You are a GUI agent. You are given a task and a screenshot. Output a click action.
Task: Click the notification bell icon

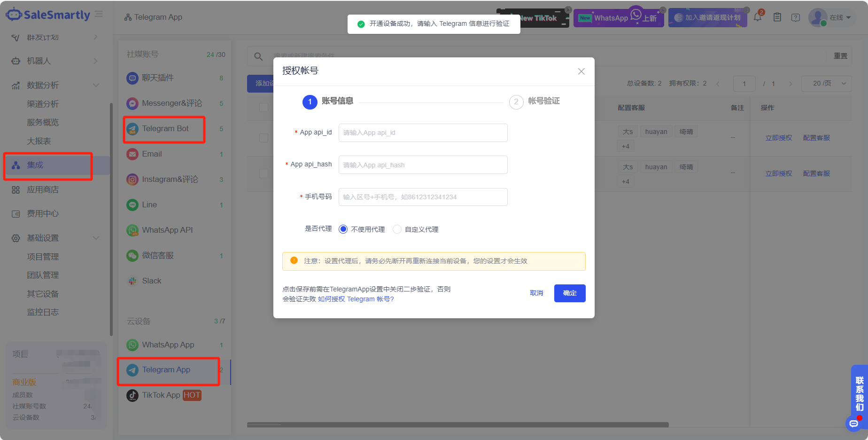tap(758, 17)
